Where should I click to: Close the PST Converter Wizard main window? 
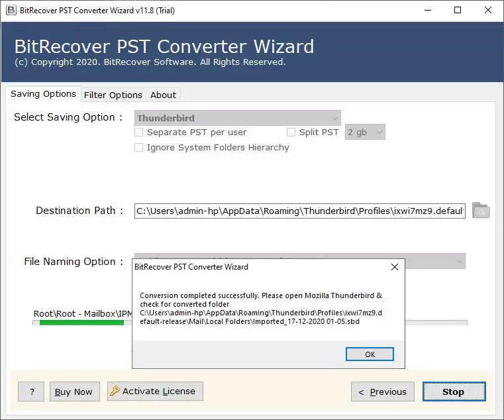pos(487,11)
